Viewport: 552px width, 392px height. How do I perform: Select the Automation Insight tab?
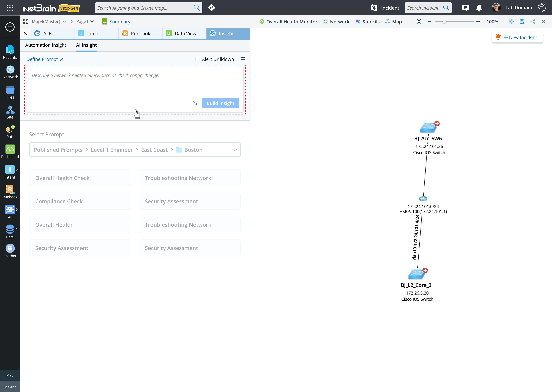pos(46,45)
